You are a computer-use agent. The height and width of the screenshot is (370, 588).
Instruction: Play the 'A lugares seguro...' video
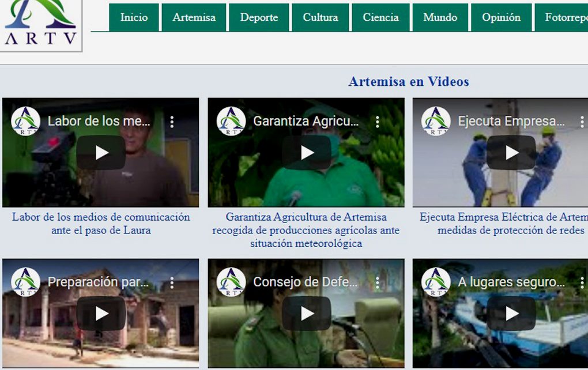click(x=511, y=314)
